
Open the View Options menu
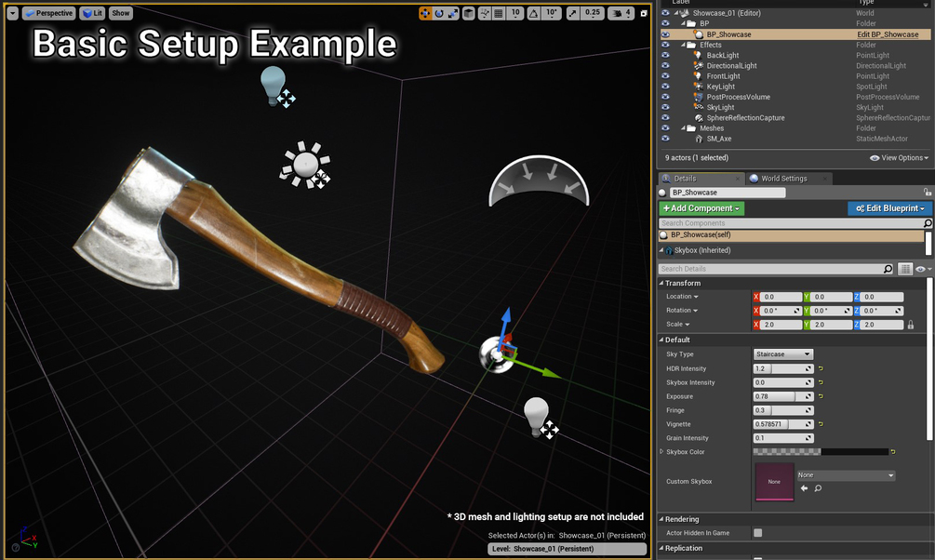pos(900,158)
